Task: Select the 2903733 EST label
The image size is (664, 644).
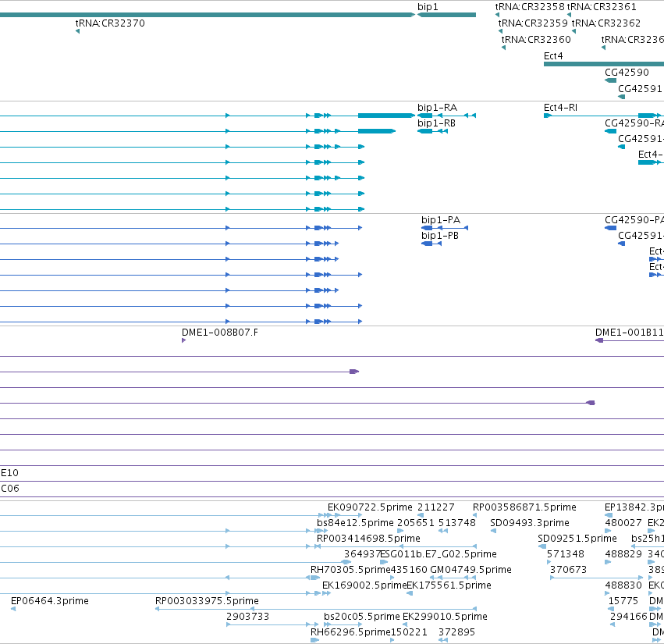Action: [247, 617]
